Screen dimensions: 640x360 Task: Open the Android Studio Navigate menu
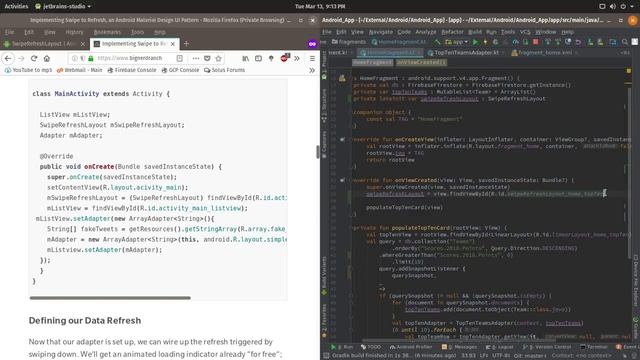(380, 32)
